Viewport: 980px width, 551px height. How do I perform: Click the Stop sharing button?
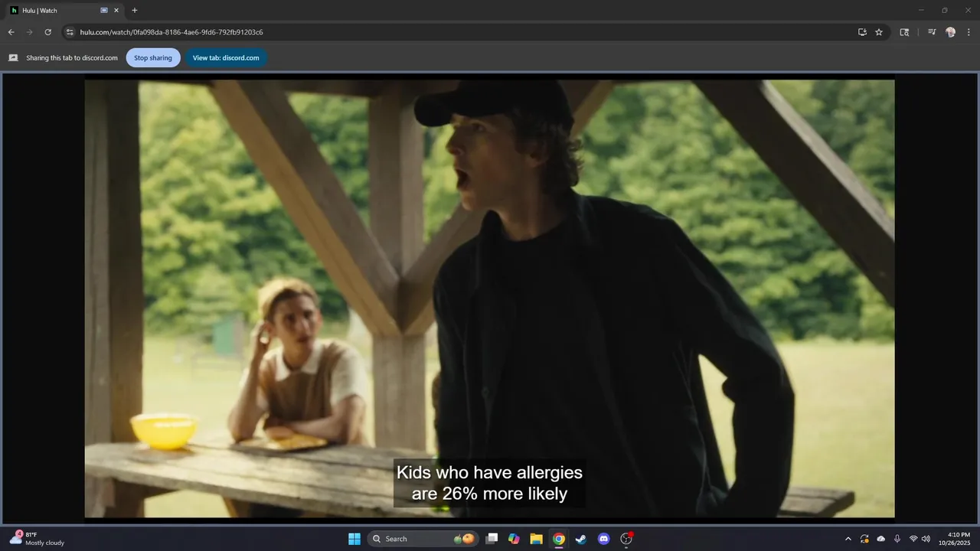(153, 58)
